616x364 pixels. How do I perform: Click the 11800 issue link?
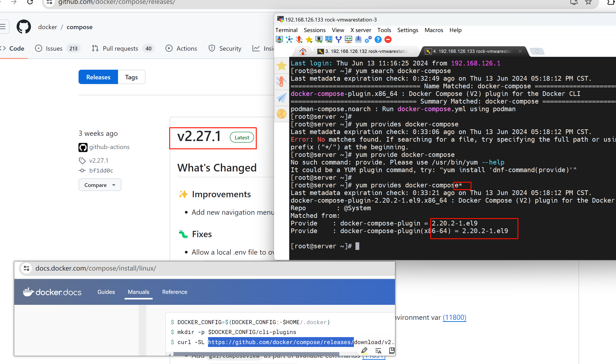point(454,317)
